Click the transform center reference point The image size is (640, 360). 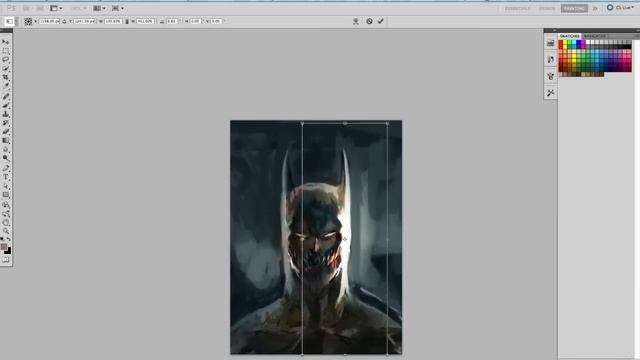tap(345, 239)
